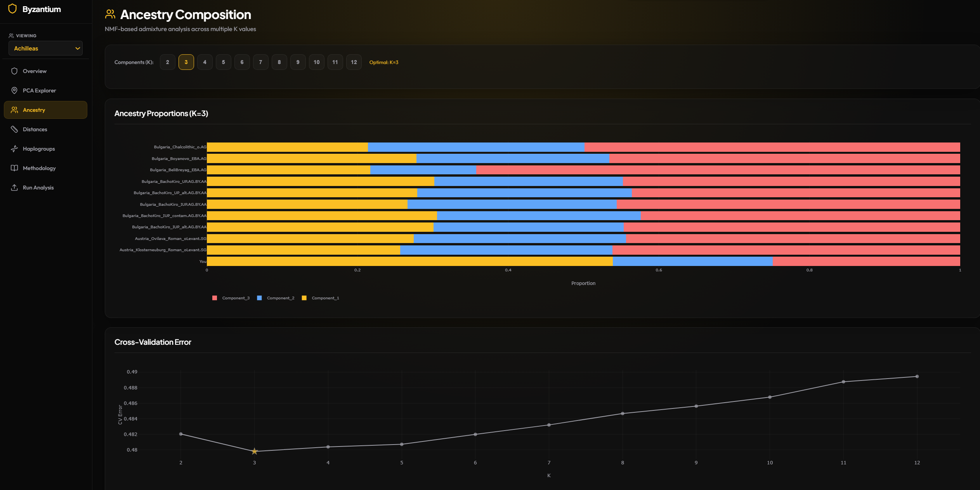The height and width of the screenshot is (490, 980).
Task: Toggle Component_2 in the chart legend
Action: click(x=276, y=298)
